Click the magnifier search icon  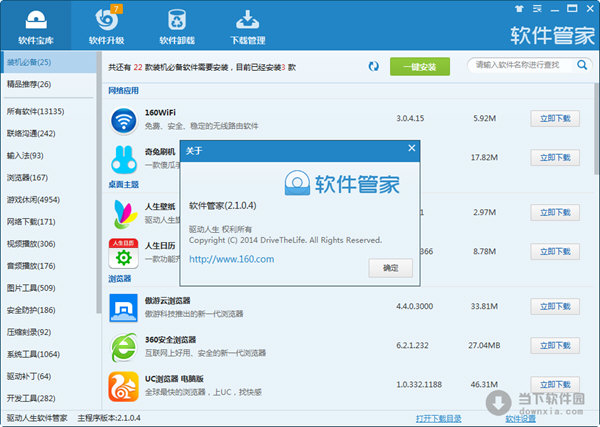point(582,65)
